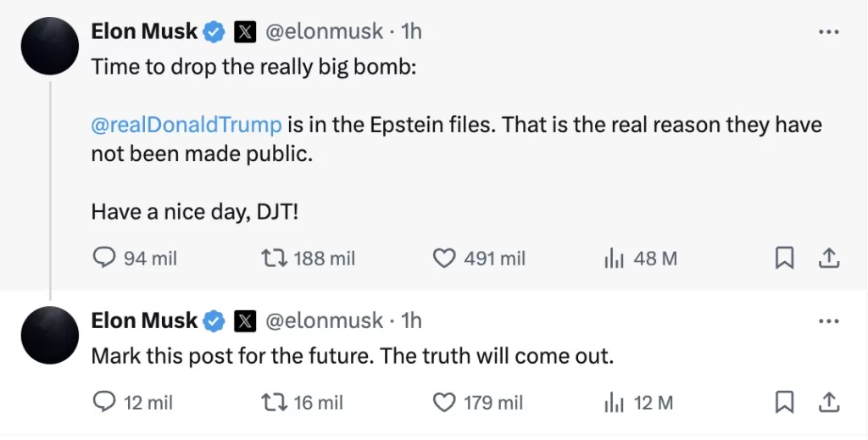This screenshot has width=868, height=440.
Task: Open the first post's @elonmusk handle
Action: click(x=325, y=32)
